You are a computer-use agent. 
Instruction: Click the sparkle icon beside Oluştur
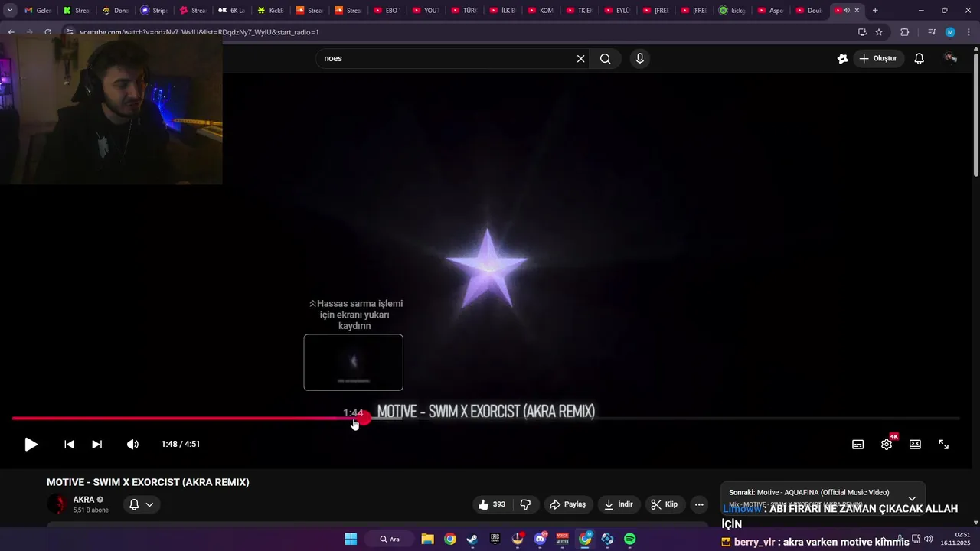click(x=842, y=59)
